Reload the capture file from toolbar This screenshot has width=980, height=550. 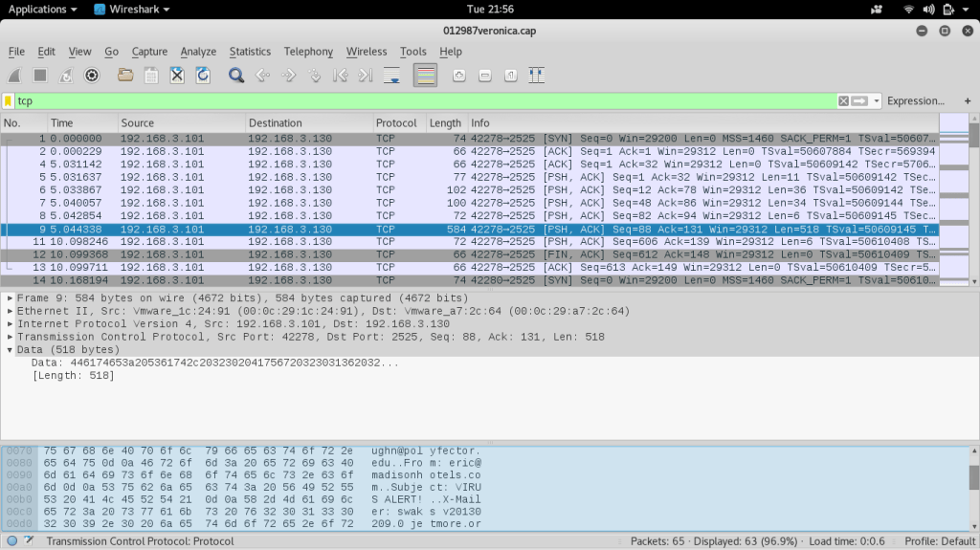click(203, 76)
